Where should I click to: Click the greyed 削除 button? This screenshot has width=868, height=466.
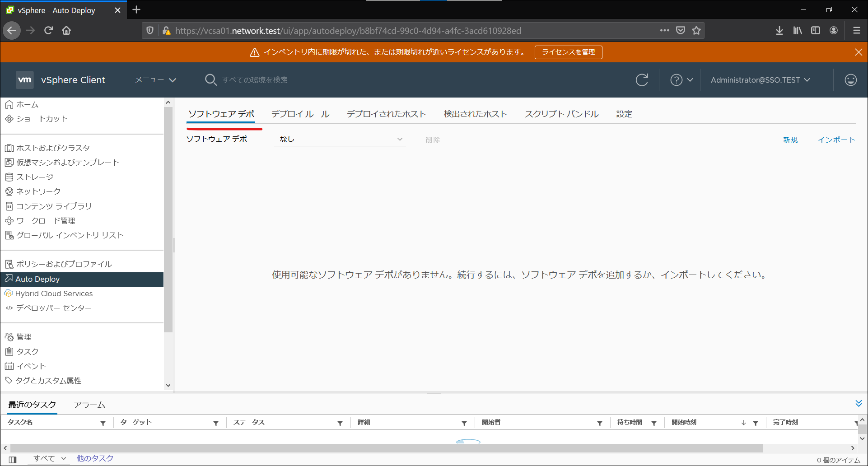click(x=433, y=140)
